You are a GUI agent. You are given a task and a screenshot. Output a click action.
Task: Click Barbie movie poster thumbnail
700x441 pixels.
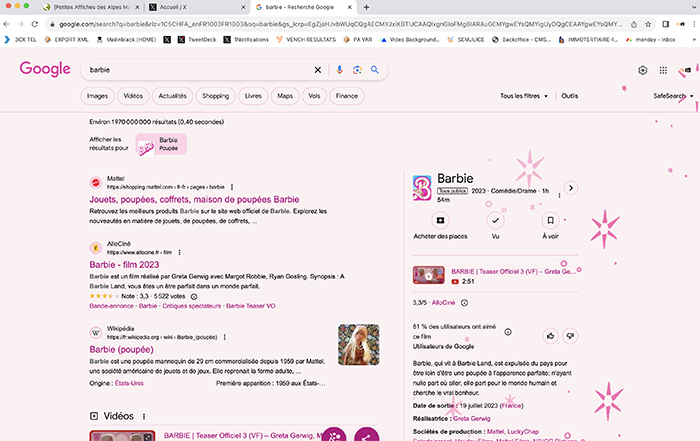[x=422, y=188]
